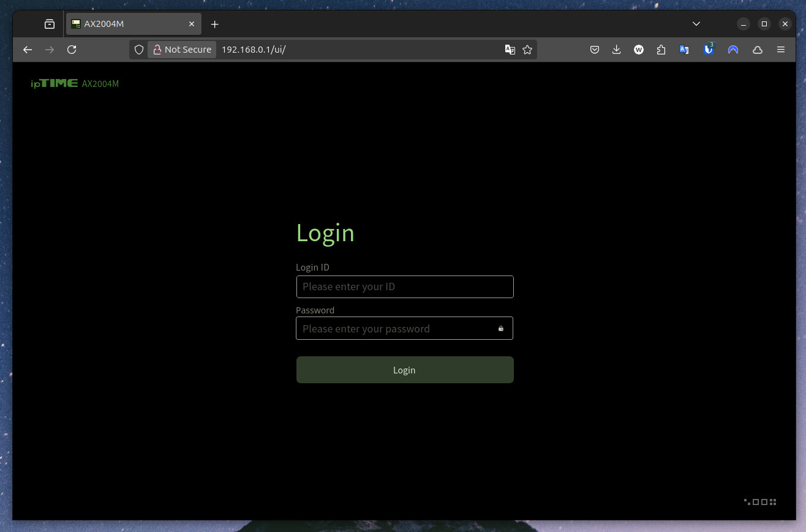Image resolution: width=806 pixels, height=532 pixels.
Task: Close the AX2004M tab
Action: tap(192, 24)
